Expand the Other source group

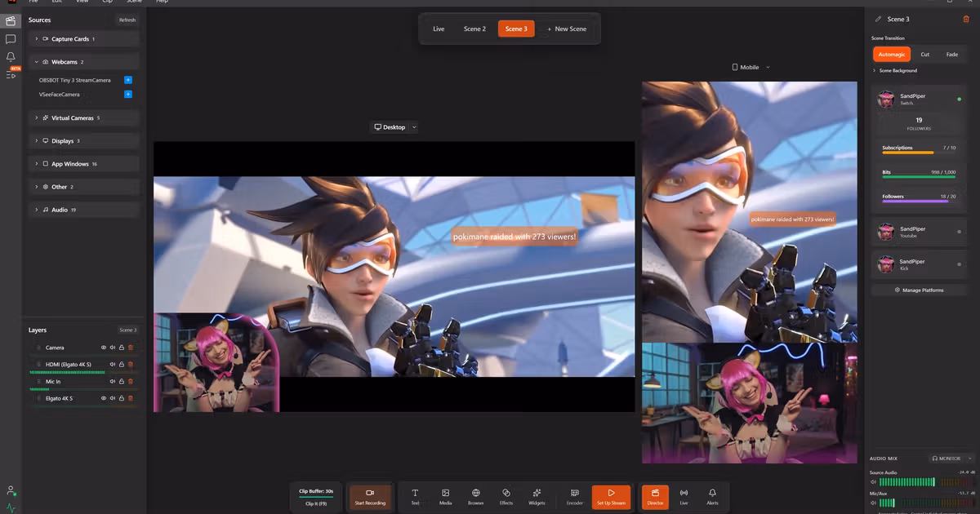83,187
